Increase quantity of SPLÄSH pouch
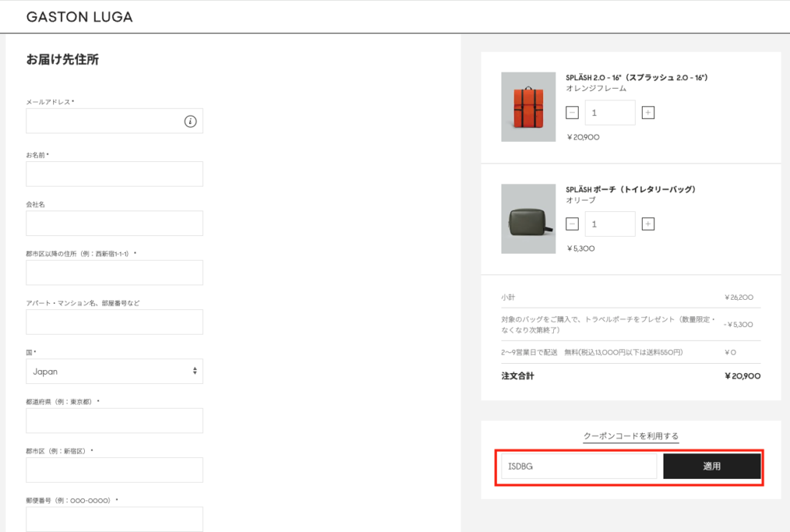 tap(648, 224)
